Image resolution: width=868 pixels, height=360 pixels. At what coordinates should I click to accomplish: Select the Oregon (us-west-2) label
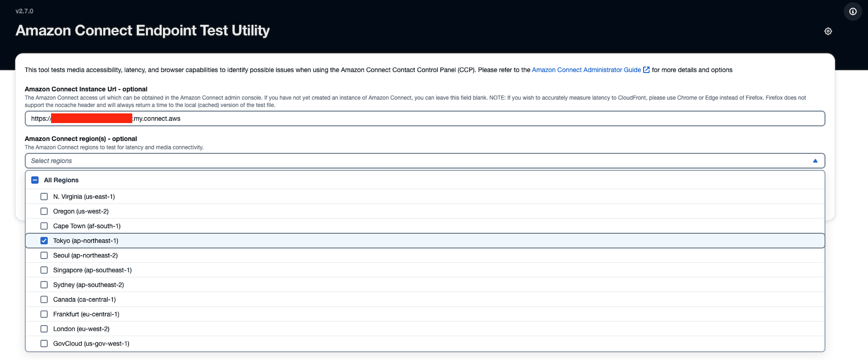coord(81,211)
